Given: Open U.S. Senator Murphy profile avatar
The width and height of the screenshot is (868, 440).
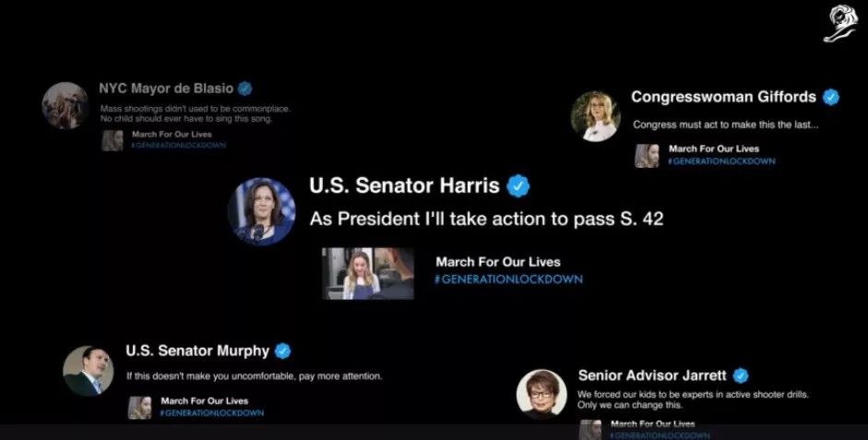Looking at the screenshot, I should [88, 372].
